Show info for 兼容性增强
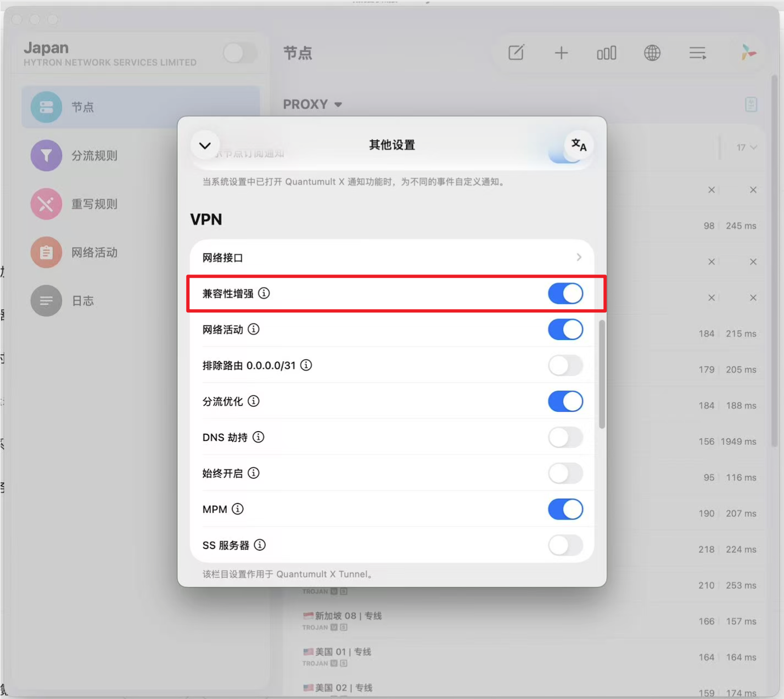Image resolution: width=784 pixels, height=699 pixels. 264,293
